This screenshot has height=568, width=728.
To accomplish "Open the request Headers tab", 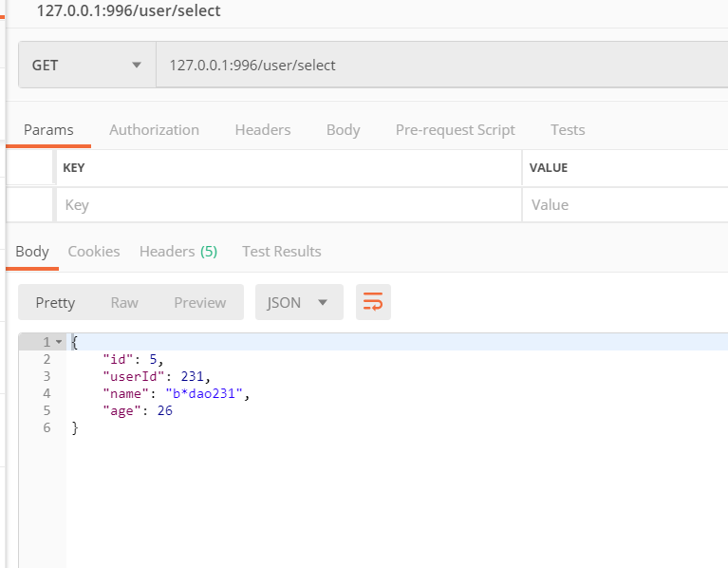I will [263, 130].
